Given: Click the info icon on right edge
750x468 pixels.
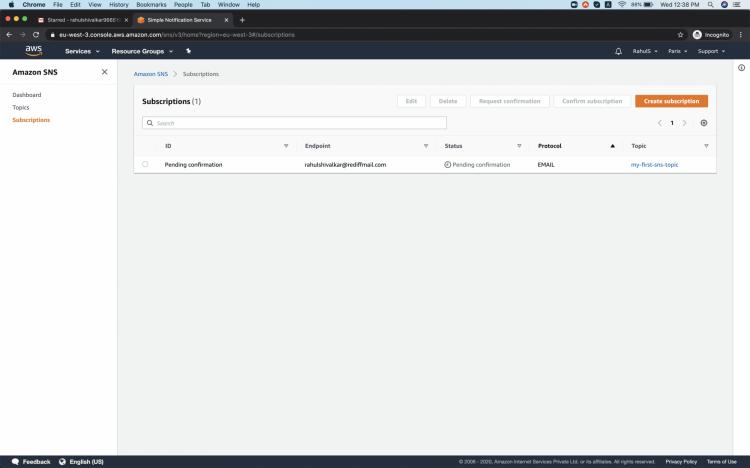Looking at the screenshot, I should [741, 68].
